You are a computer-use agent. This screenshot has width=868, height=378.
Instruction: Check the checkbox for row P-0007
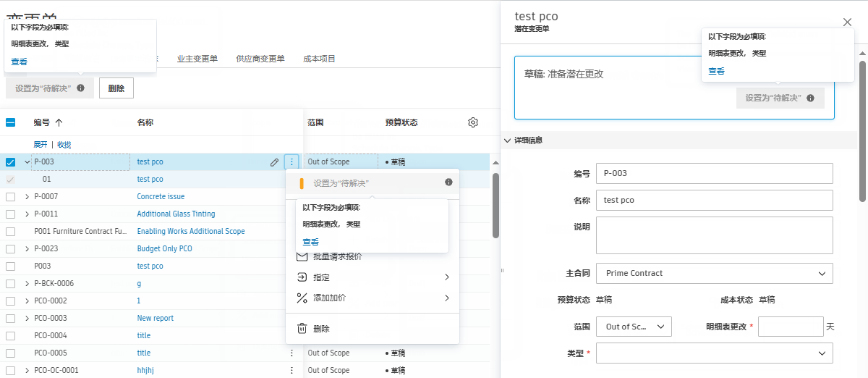pyautogui.click(x=11, y=197)
